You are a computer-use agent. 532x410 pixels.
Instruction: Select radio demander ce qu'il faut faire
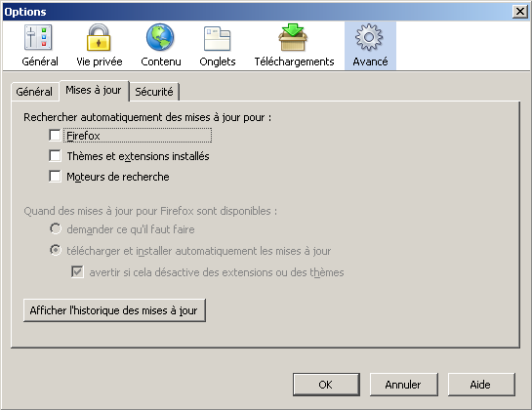coord(56,228)
